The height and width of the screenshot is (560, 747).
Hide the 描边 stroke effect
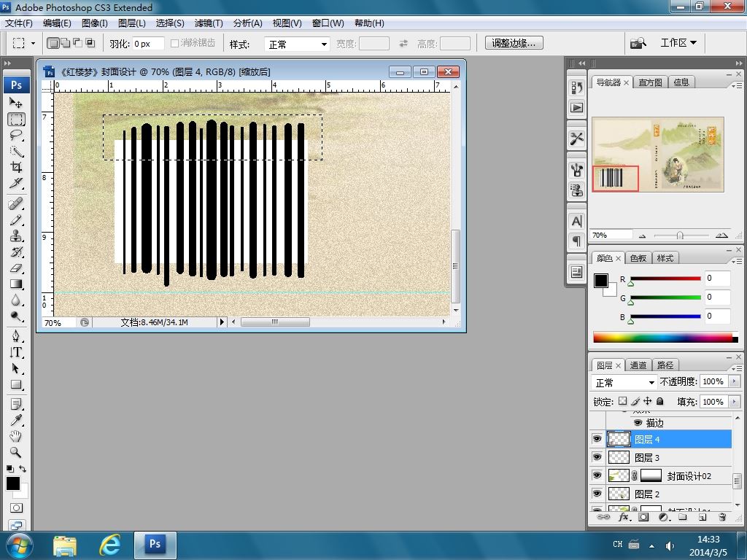coord(638,423)
